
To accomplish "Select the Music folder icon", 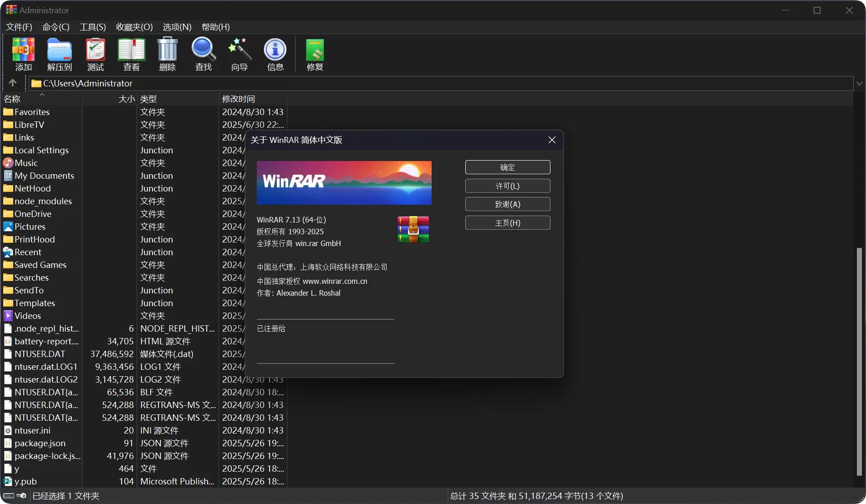I will (x=8, y=163).
